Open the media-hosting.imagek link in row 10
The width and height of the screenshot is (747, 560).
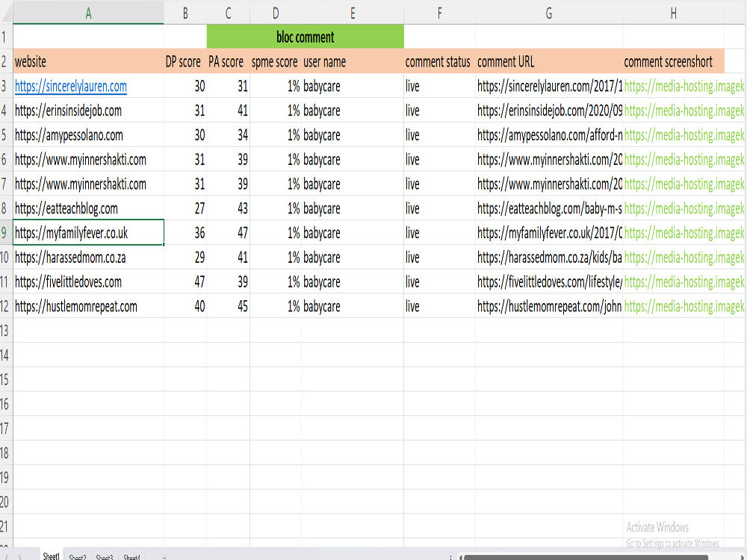click(x=684, y=258)
